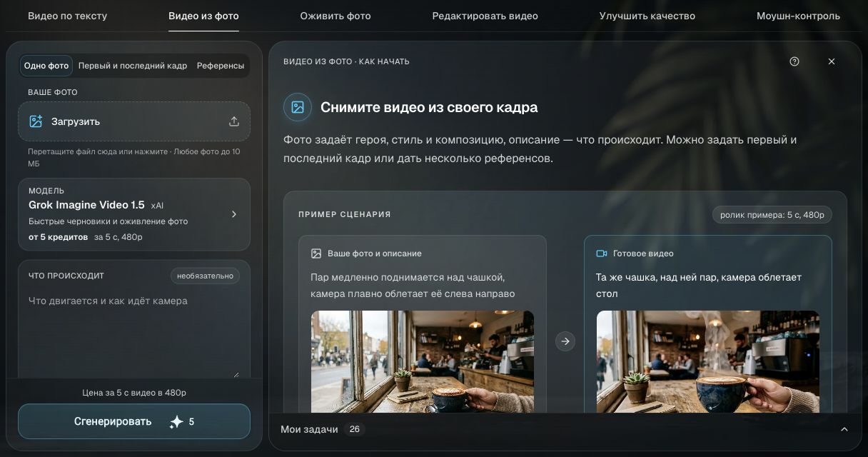This screenshot has width=868, height=457.
Task: Click the Сгенерировать button
Action: [134, 421]
